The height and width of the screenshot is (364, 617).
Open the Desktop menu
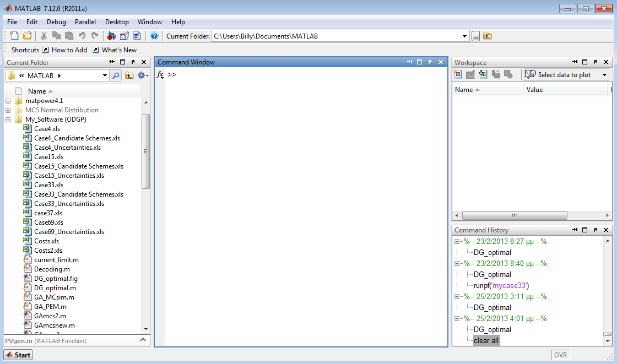click(x=117, y=22)
